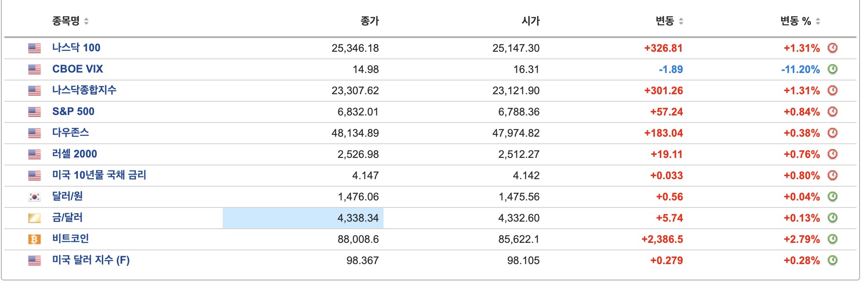The width and height of the screenshot is (868, 284).
Task: Click the Korean flag icon beside 달러/원
Action: (35, 197)
